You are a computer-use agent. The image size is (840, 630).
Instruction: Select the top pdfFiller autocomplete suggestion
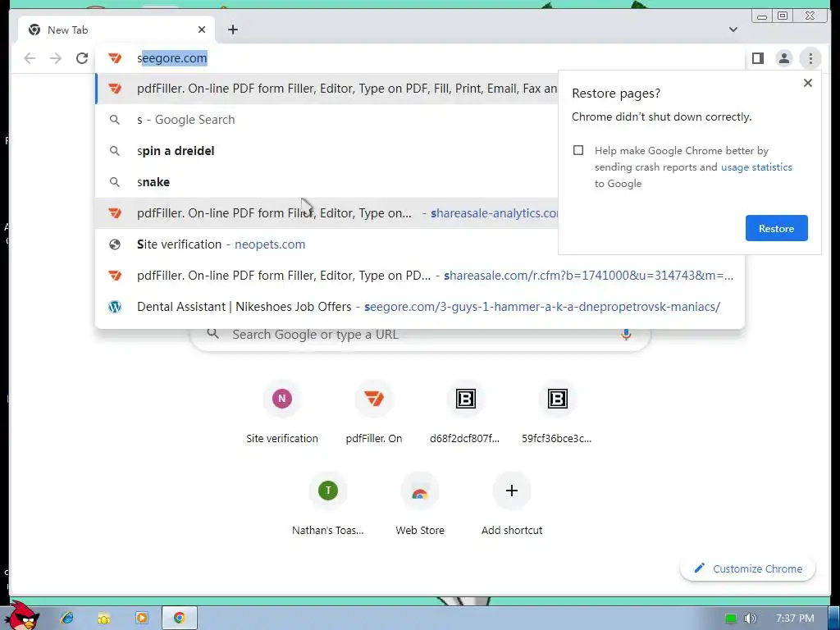click(326, 89)
